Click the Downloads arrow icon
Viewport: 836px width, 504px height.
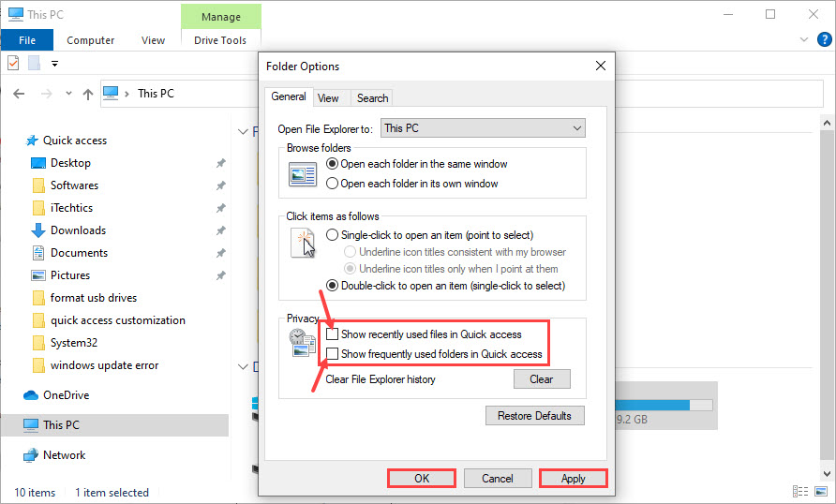pyautogui.click(x=38, y=230)
